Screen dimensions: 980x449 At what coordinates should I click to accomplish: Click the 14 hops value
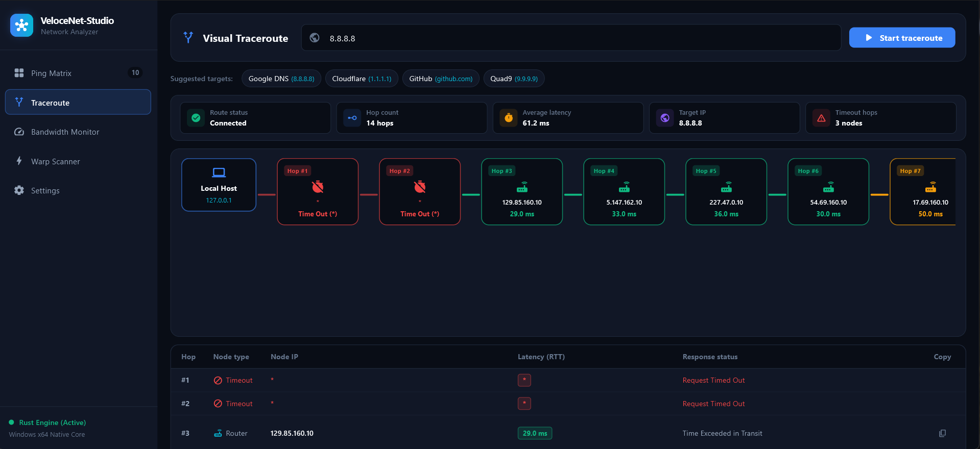tap(379, 123)
